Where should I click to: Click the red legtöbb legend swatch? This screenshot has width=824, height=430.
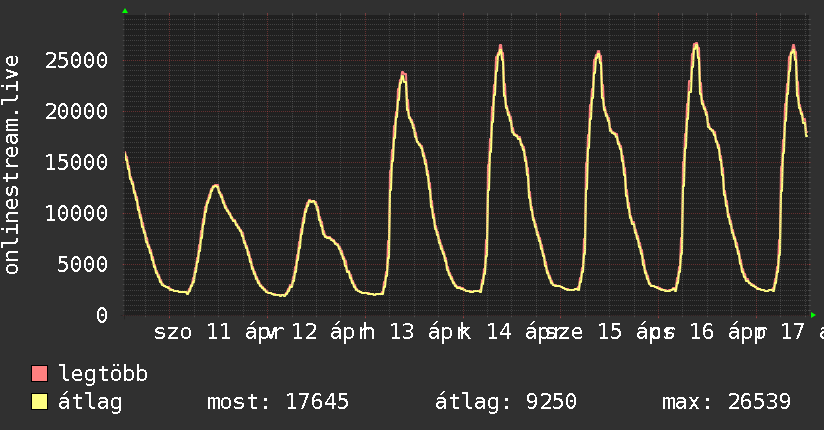click(40, 375)
